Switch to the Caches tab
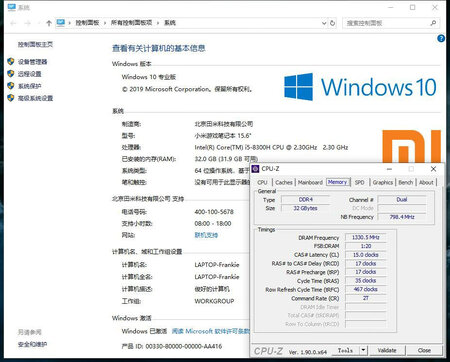450x362 pixels. [284, 182]
